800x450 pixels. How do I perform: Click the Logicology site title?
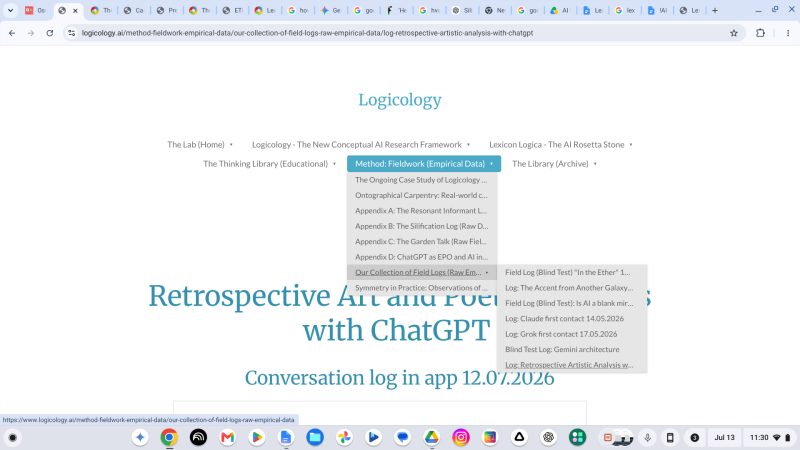click(x=399, y=100)
